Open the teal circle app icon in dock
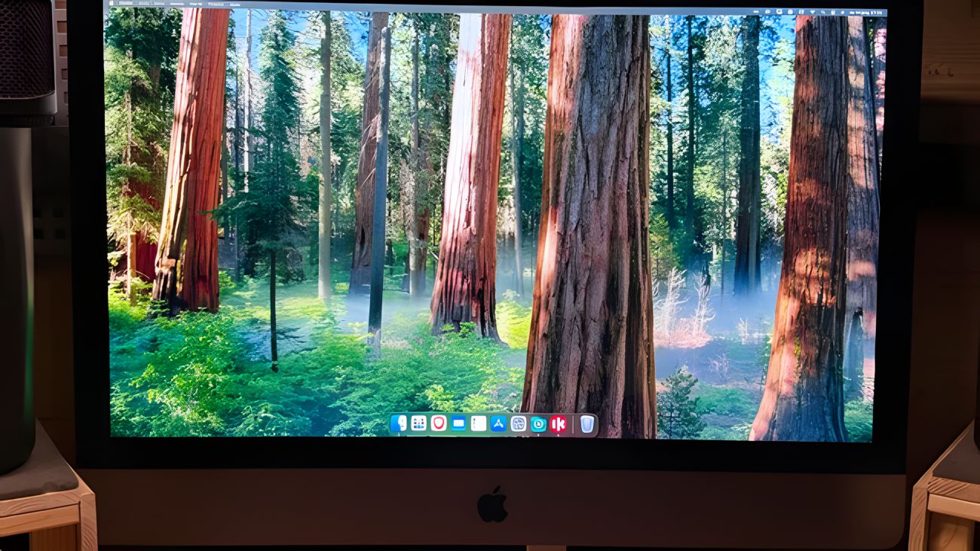 pos(537,424)
